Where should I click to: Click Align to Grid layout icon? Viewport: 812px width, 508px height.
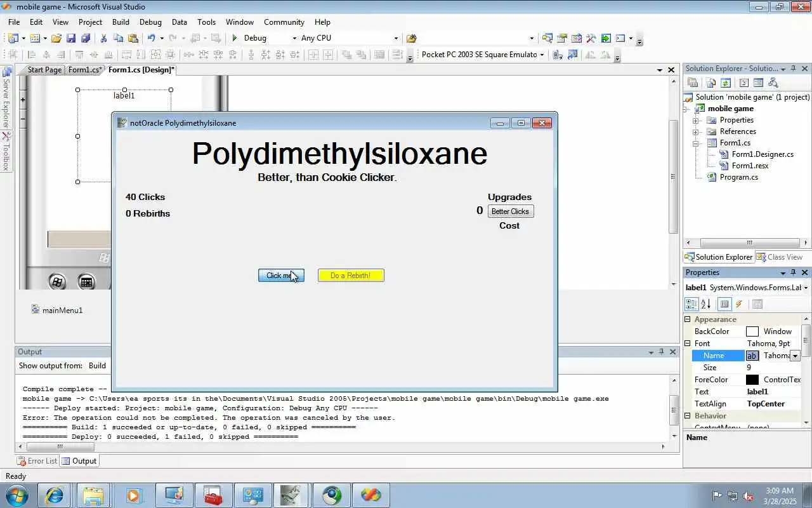click(x=13, y=55)
